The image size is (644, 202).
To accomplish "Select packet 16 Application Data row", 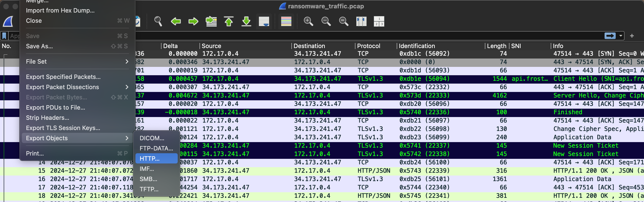I will coord(322,179).
